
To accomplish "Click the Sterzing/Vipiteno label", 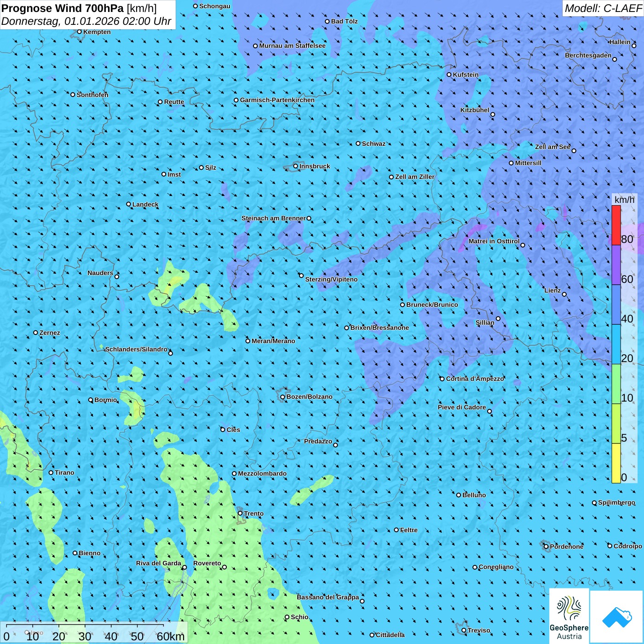I will click(x=331, y=279).
